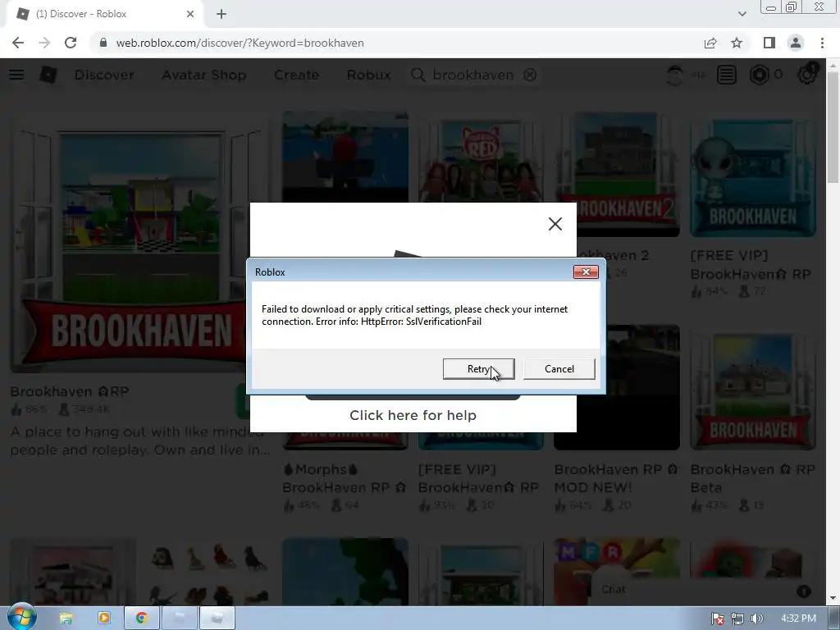
Task: Click the Roblox logo home icon
Action: pos(48,75)
